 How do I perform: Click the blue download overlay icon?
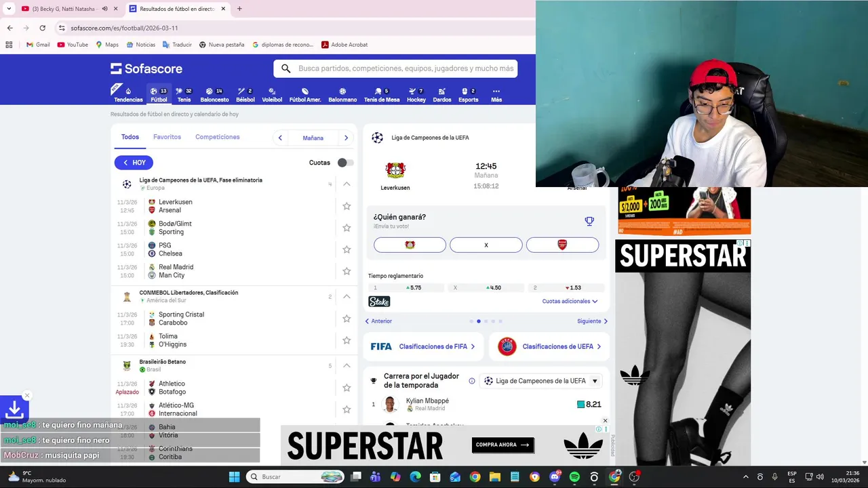14,410
